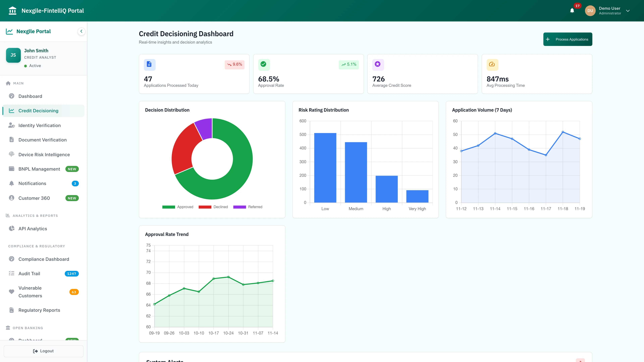The width and height of the screenshot is (644, 362).
Task: Open the Dashboard section icon
Action: 12,96
